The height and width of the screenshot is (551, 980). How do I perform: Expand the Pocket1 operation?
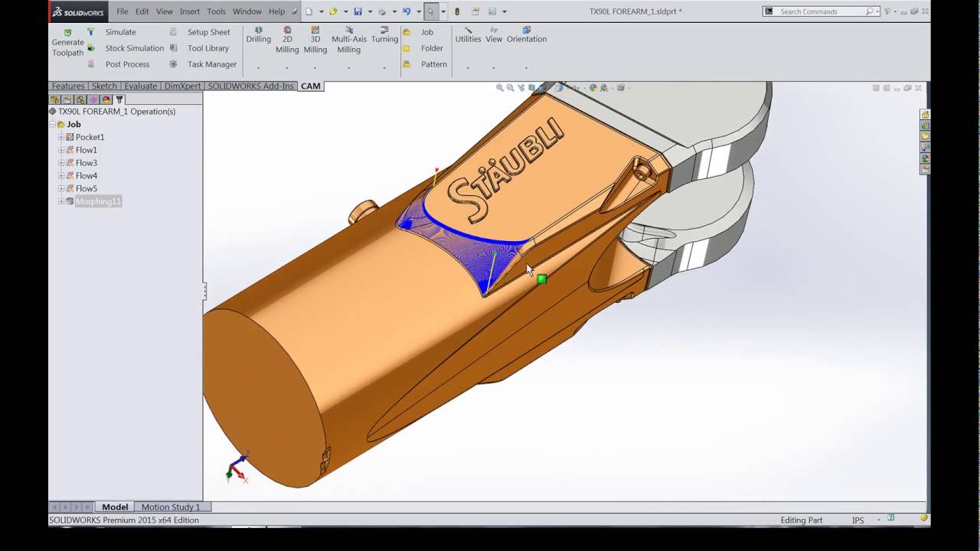point(61,138)
